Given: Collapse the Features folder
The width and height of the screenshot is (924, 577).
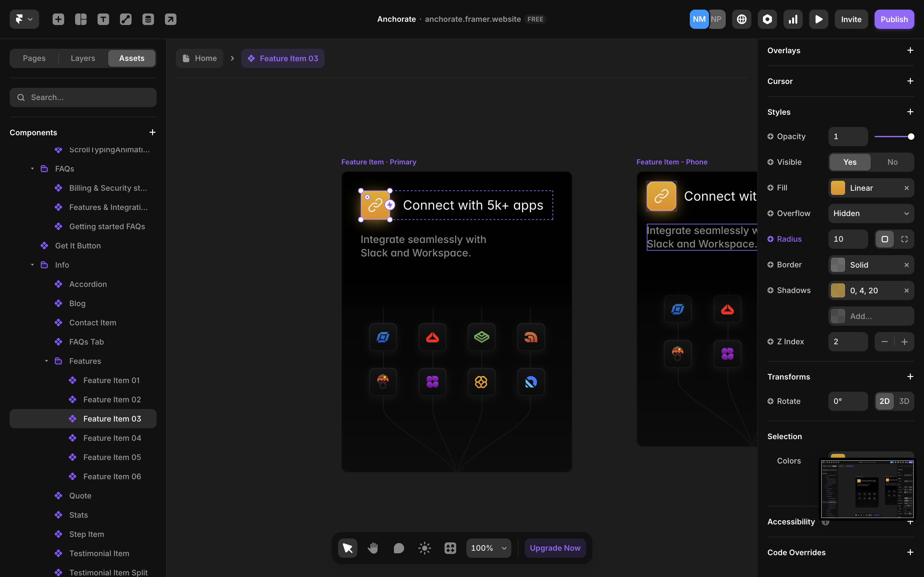Looking at the screenshot, I should point(47,361).
